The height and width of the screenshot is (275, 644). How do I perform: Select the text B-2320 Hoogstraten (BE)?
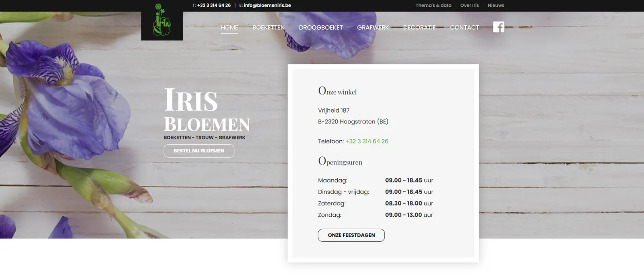(x=353, y=121)
